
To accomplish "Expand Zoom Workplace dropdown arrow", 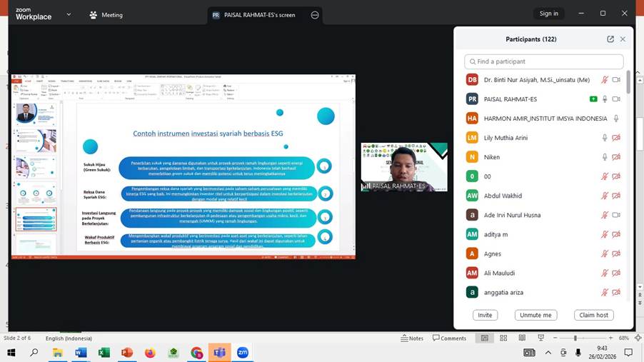I will point(69,14).
